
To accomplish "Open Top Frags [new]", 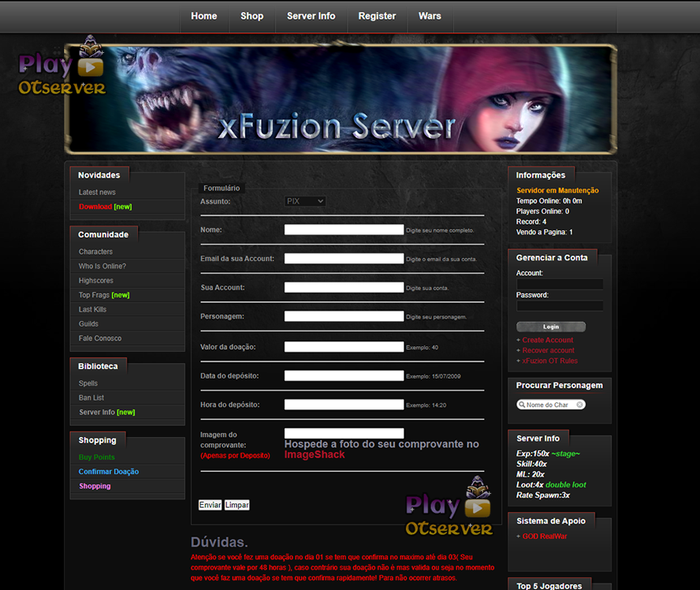I will click(x=104, y=295).
